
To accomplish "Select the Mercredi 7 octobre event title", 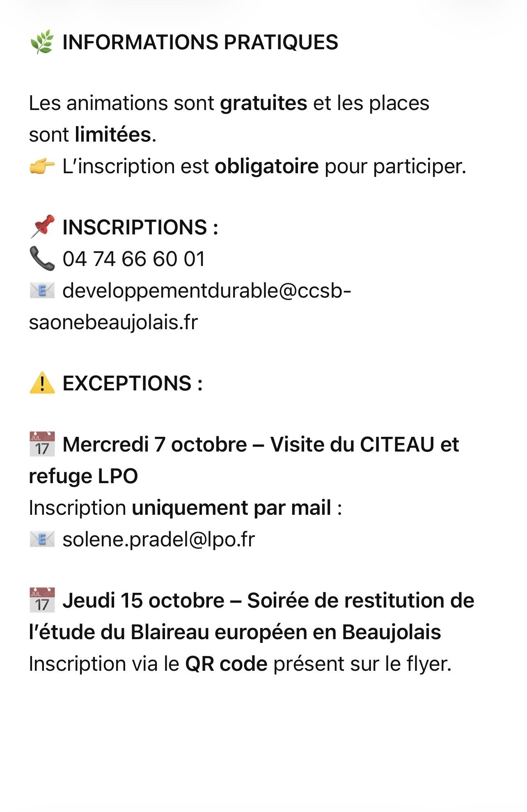I will 244,460.
